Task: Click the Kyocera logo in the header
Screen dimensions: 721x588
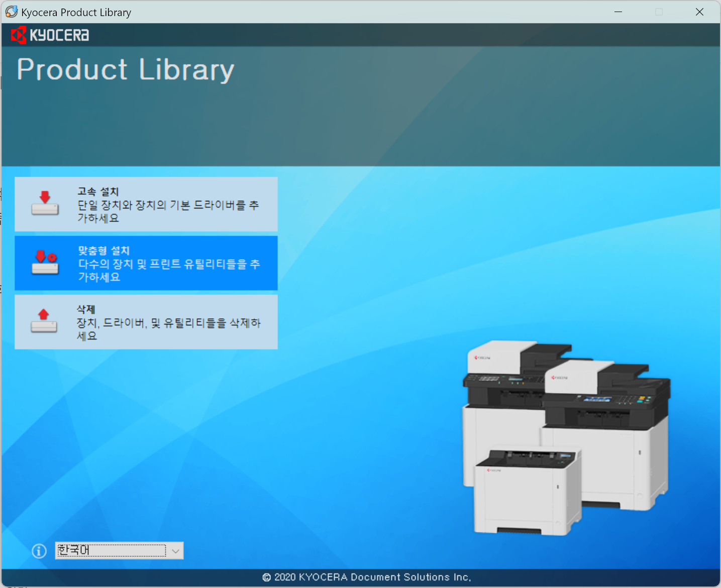Action: [50, 35]
